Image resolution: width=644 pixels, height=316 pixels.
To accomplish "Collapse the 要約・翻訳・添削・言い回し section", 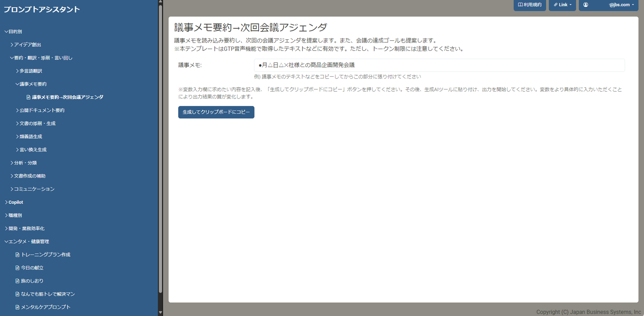I will tap(12, 58).
